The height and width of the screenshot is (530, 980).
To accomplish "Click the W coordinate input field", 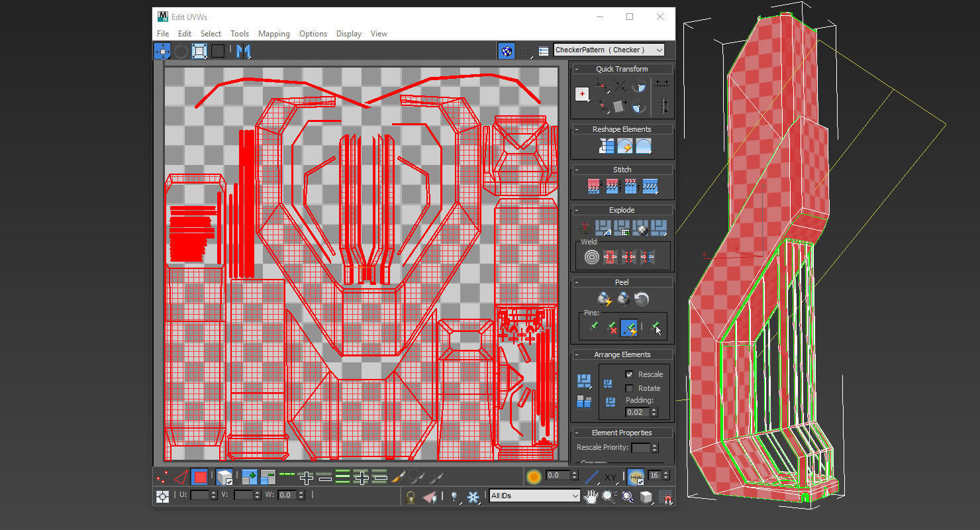I will (287, 495).
